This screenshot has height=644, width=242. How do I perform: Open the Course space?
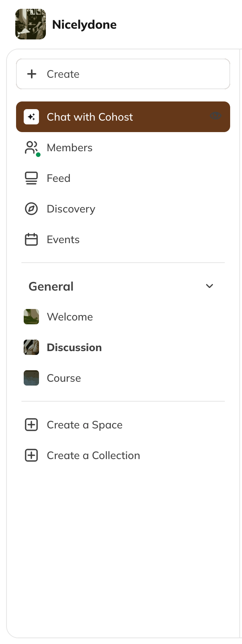point(63,378)
